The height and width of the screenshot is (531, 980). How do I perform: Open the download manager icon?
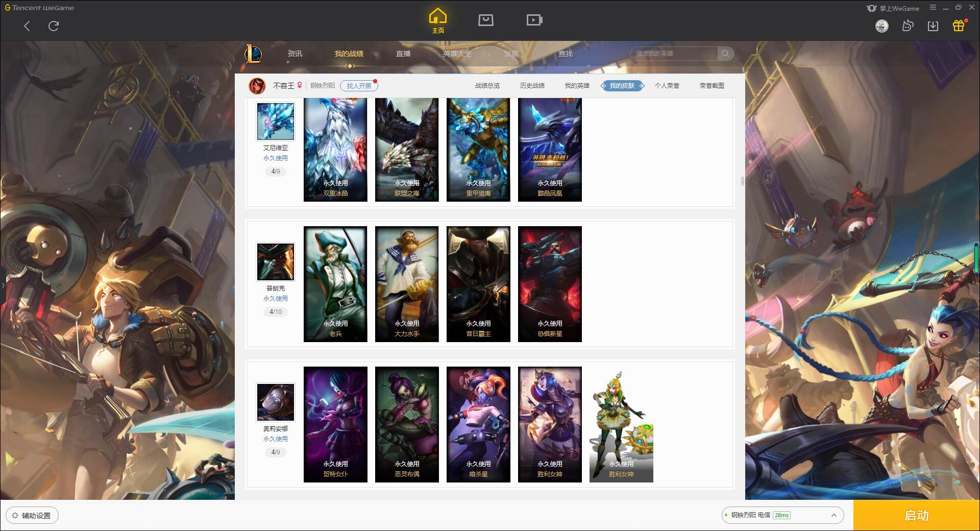click(933, 26)
